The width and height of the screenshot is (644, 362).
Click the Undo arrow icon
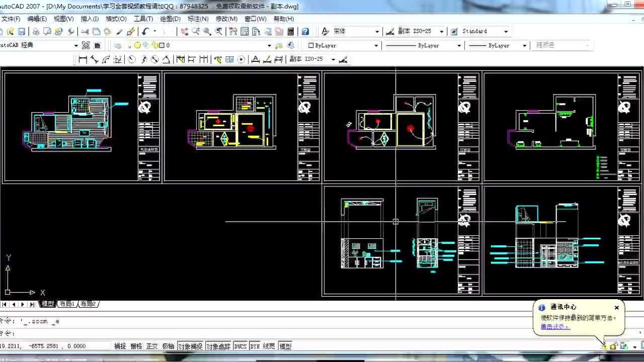coord(145,31)
